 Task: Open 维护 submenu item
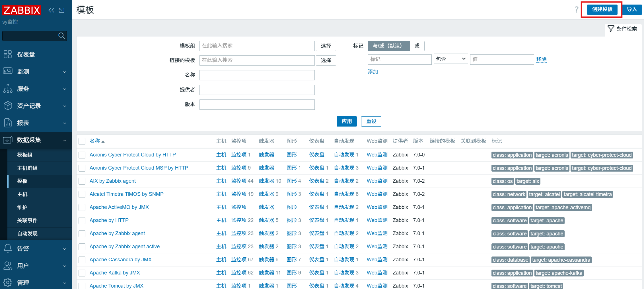pyautogui.click(x=40, y=207)
